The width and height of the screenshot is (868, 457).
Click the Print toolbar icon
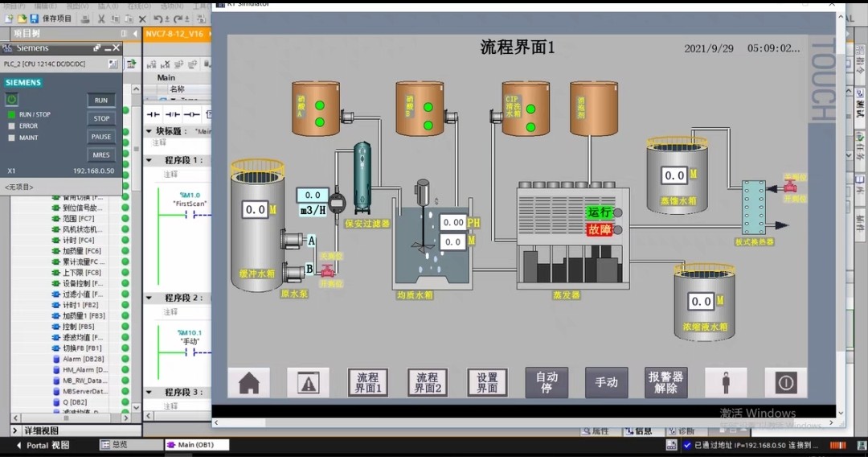tap(85, 19)
